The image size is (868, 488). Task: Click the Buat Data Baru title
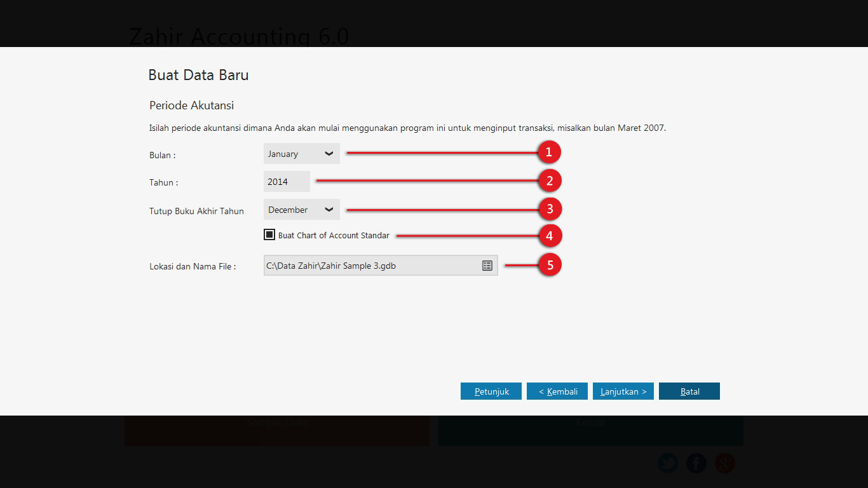198,75
